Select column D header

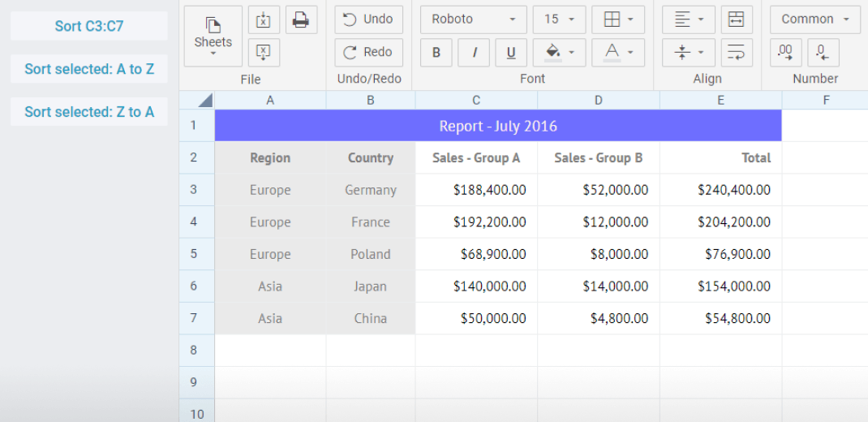pyautogui.click(x=599, y=101)
